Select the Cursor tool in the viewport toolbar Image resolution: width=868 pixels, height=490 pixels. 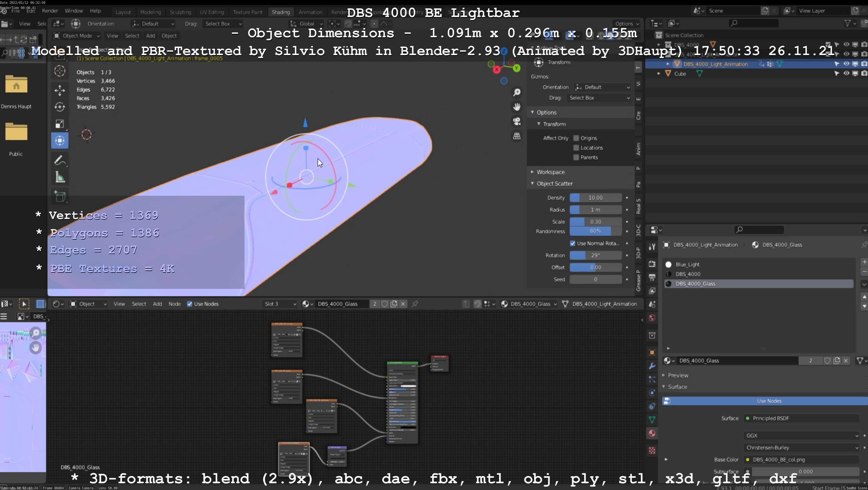click(x=60, y=71)
